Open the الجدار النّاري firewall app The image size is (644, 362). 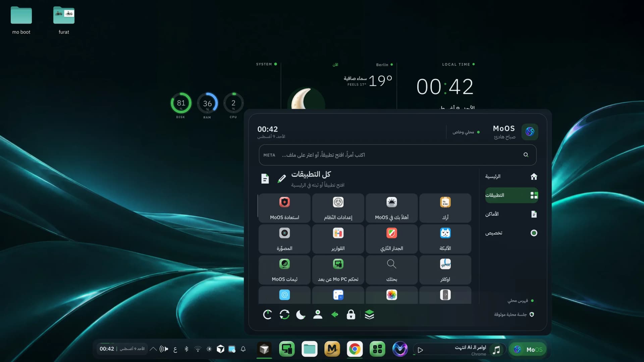click(392, 239)
